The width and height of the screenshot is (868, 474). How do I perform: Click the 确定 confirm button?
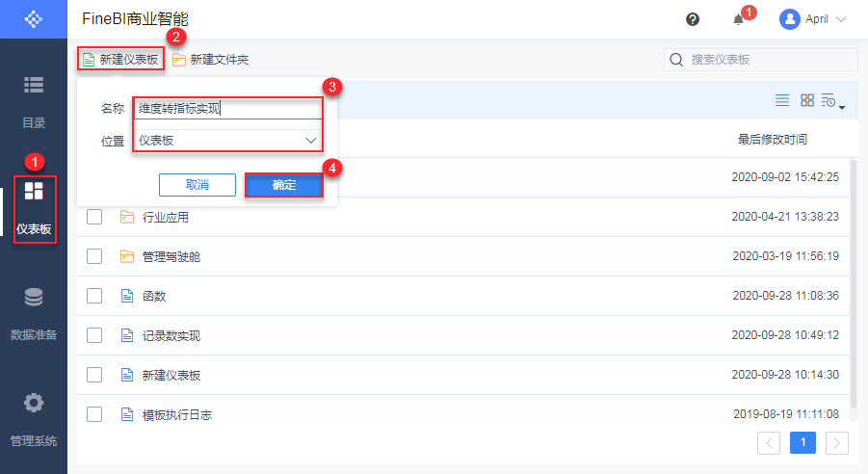(x=283, y=185)
